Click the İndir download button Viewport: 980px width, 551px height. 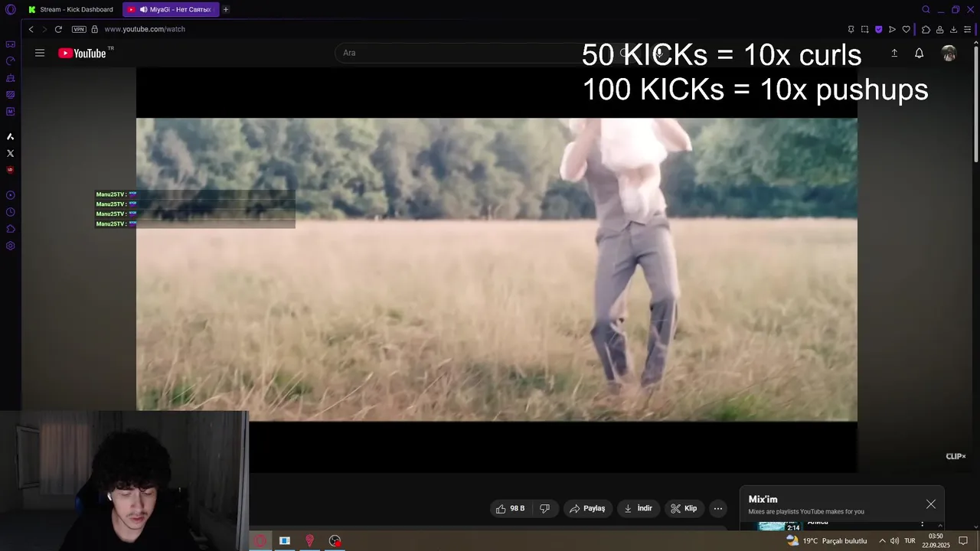(639, 508)
